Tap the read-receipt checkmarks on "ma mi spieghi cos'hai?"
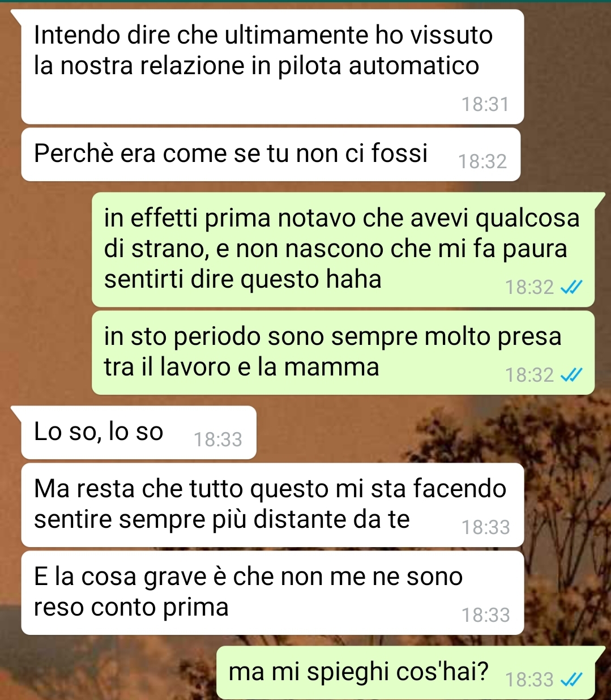The height and width of the screenshot is (700, 611). click(571, 679)
